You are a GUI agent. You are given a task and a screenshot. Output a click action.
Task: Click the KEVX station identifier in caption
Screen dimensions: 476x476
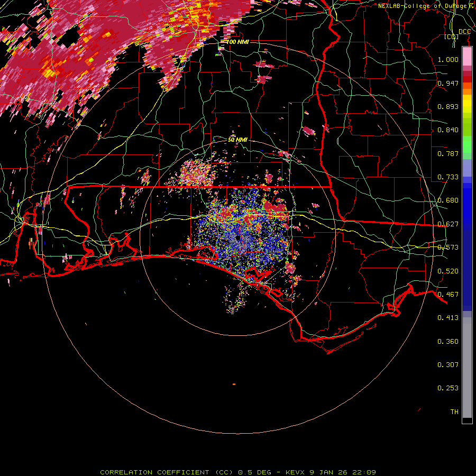click(295, 472)
